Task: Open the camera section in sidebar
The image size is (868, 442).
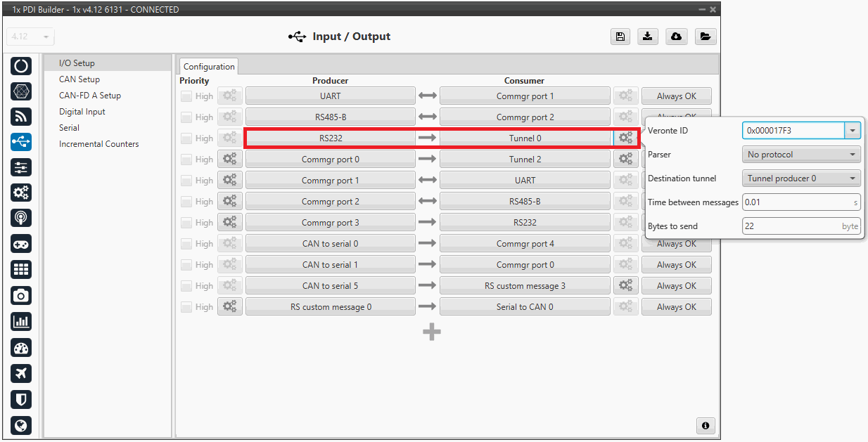Action: (x=21, y=296)
